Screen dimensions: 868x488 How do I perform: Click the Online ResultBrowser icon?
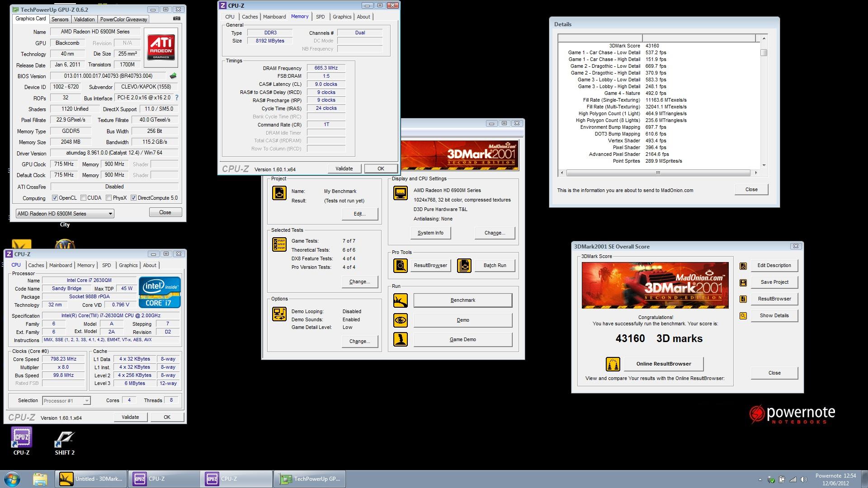tap(613, 364)
